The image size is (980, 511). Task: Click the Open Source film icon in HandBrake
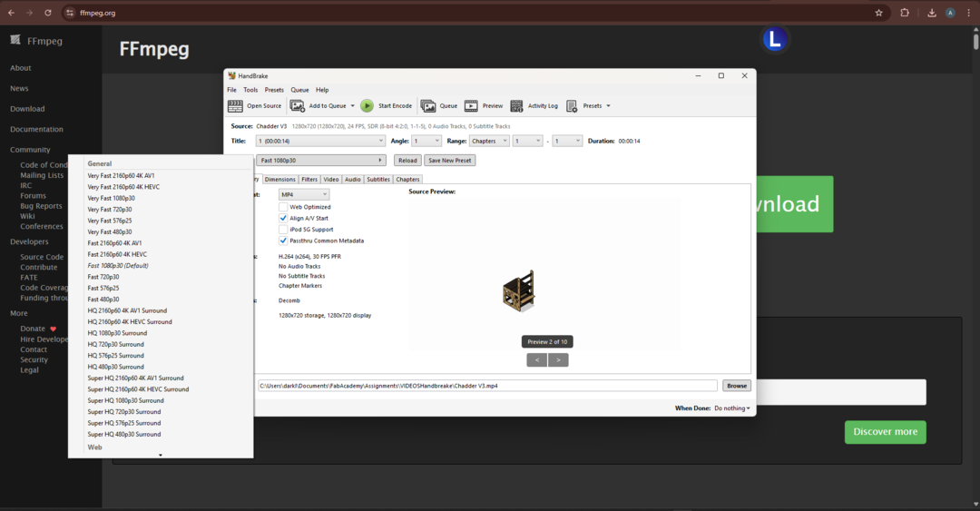235,105
